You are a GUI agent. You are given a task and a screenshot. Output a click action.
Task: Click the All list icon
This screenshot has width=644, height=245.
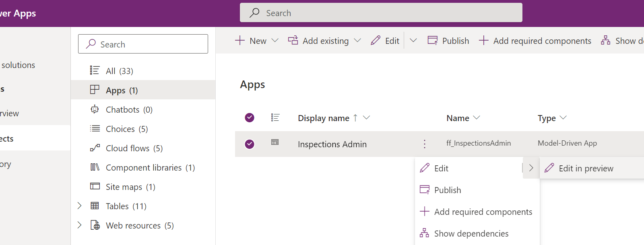(95, 70)
